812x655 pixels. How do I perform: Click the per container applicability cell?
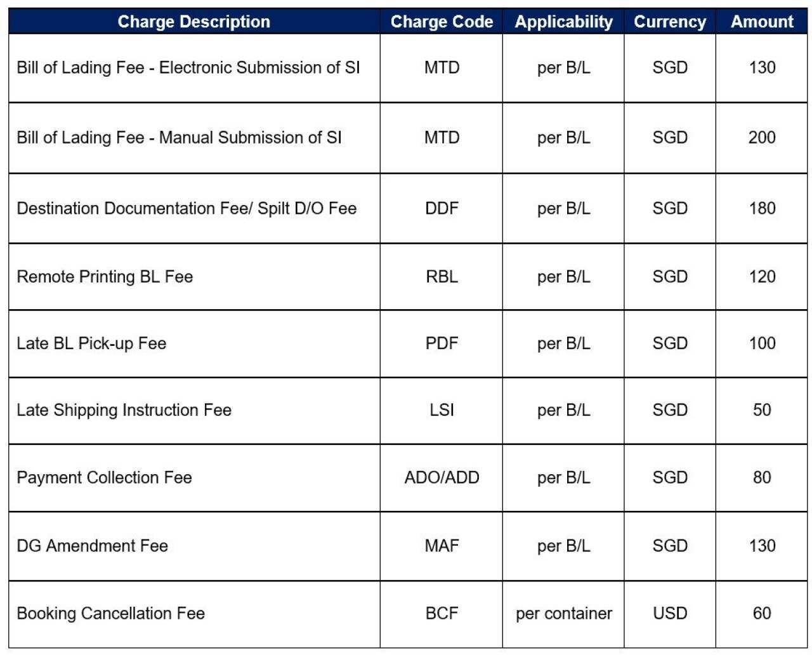tap(563, 614)
